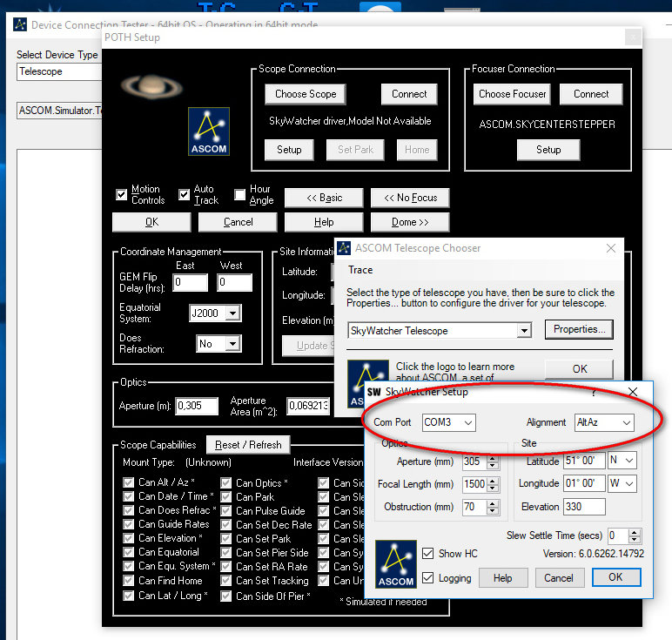This screenshot has width=672, height=640.
Task: Click POTH Setup Cancel button
Action: (238, 222)
